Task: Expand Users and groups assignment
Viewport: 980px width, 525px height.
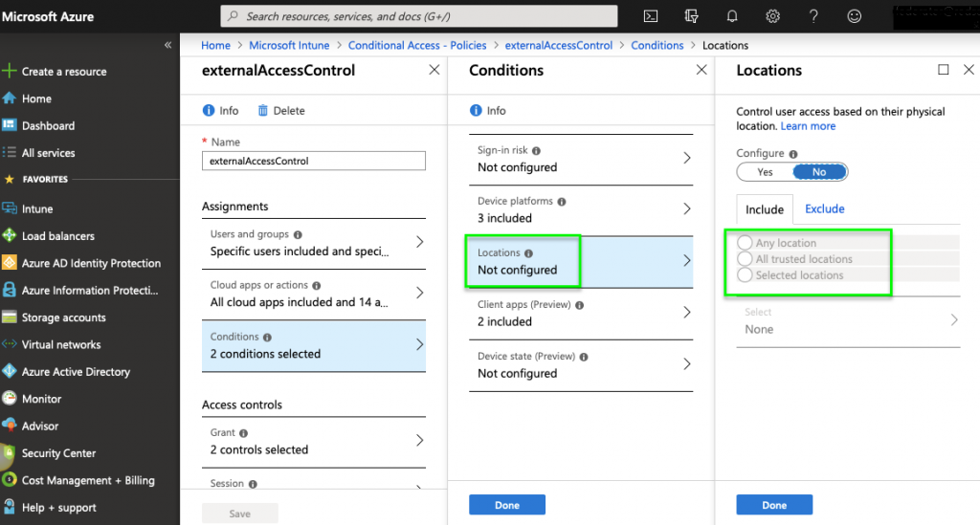Action: coord(314,244)
